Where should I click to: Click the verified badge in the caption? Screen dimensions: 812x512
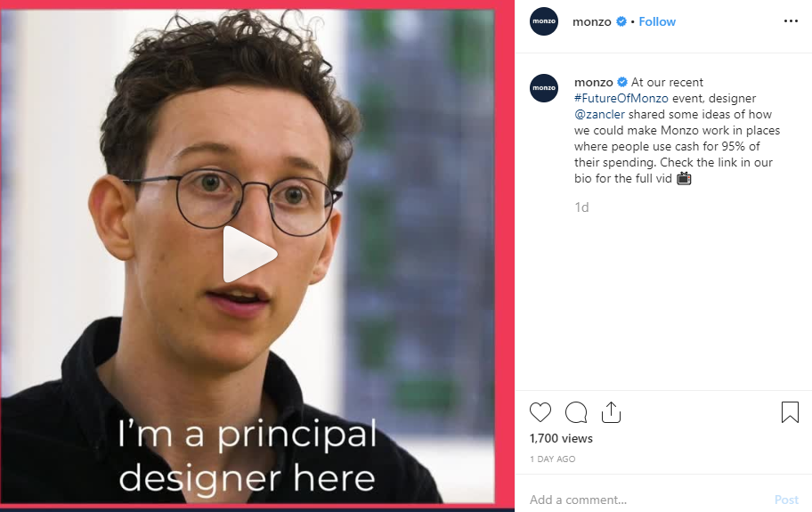click(622, 82)
